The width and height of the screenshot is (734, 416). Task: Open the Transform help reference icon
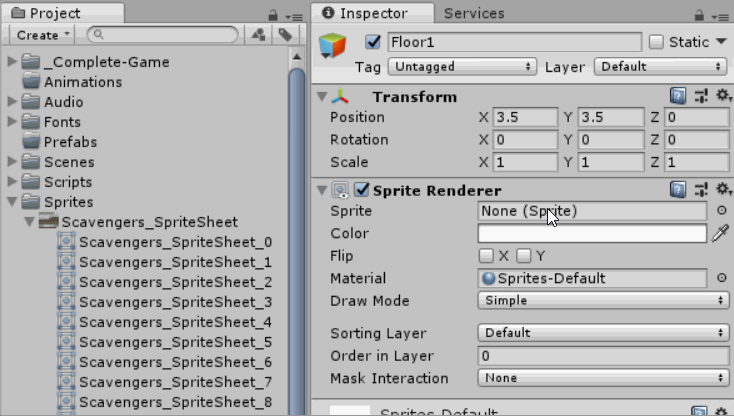pos(677,96)
